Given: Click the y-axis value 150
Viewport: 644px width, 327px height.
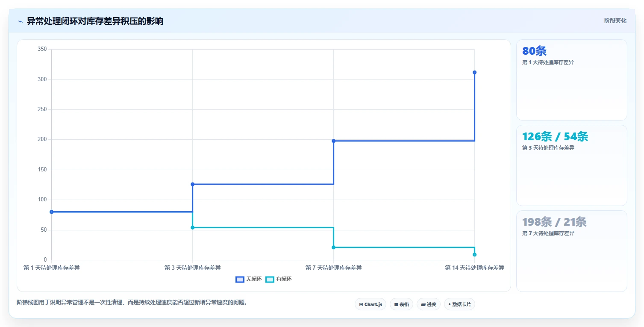Looking at the screenshot, I should coord(42,170).
